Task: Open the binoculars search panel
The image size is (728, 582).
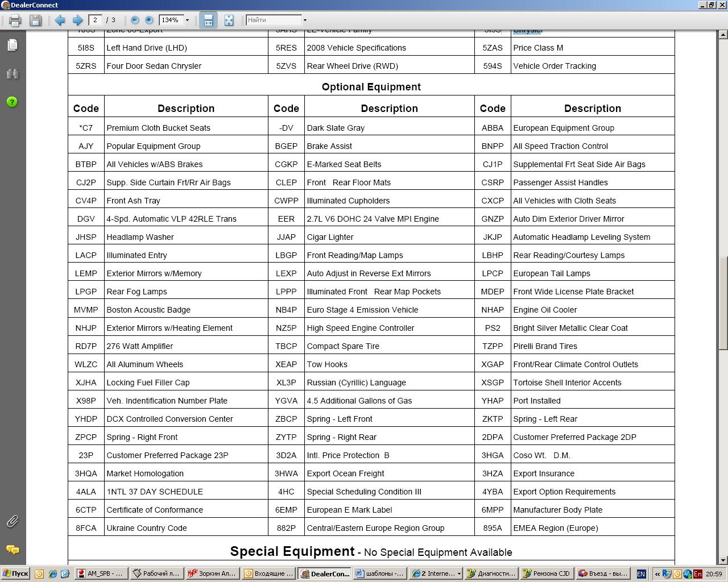Action: click(x=13, y=74)
